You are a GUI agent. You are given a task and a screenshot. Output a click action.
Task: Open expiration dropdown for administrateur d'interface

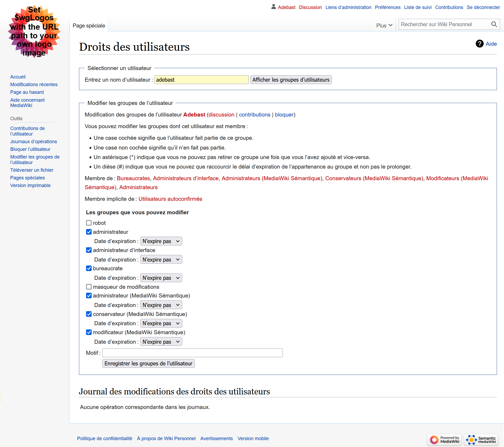161,259
